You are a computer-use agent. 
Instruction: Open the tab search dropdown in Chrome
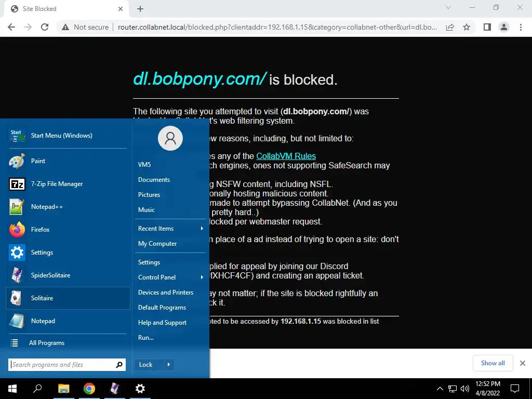[448, 7]
